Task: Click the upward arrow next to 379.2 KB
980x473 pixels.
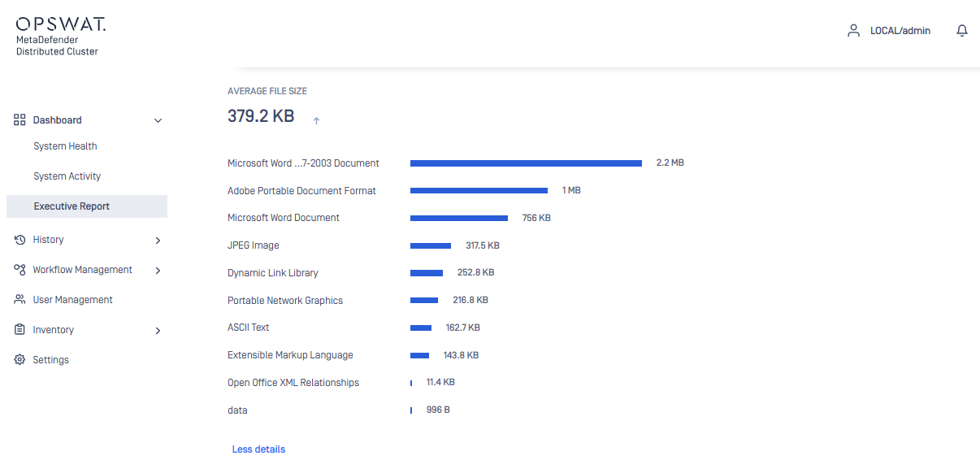Action: point(317,121)
